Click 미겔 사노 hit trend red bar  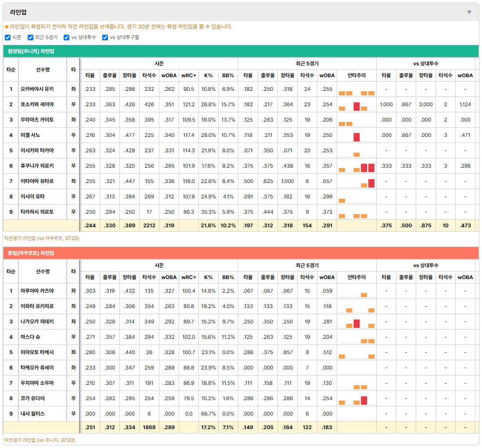pos(356,137)
